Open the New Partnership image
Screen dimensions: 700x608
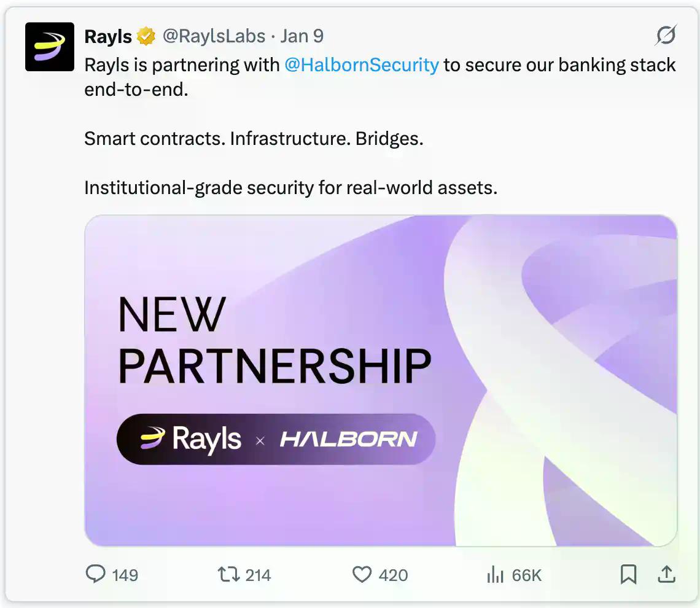(381, 380)
